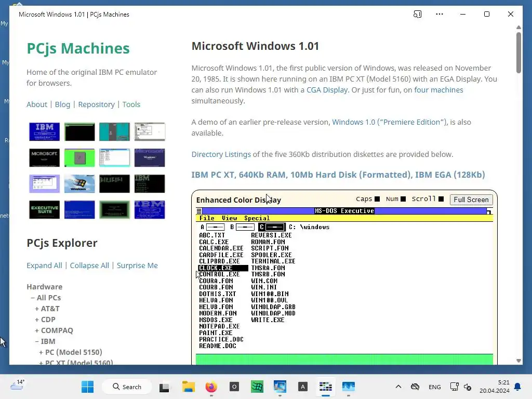Viewport: 532px width, 399px height.
Task: Go to the About page link
Action: (37, 104)
